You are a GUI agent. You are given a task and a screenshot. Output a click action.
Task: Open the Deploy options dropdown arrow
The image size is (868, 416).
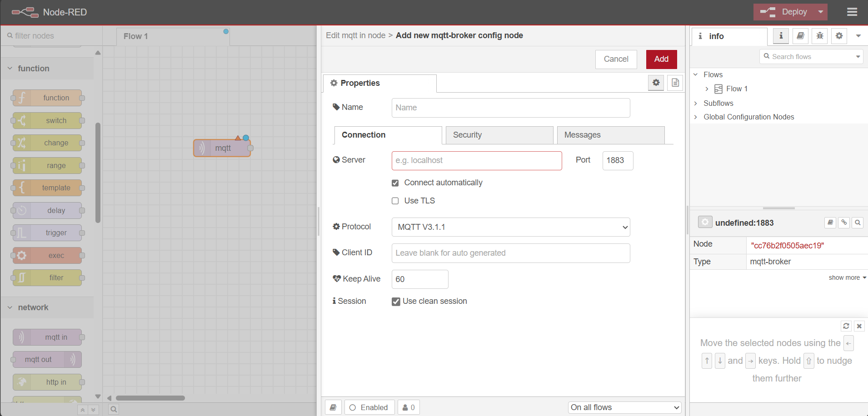click(821, 12)
